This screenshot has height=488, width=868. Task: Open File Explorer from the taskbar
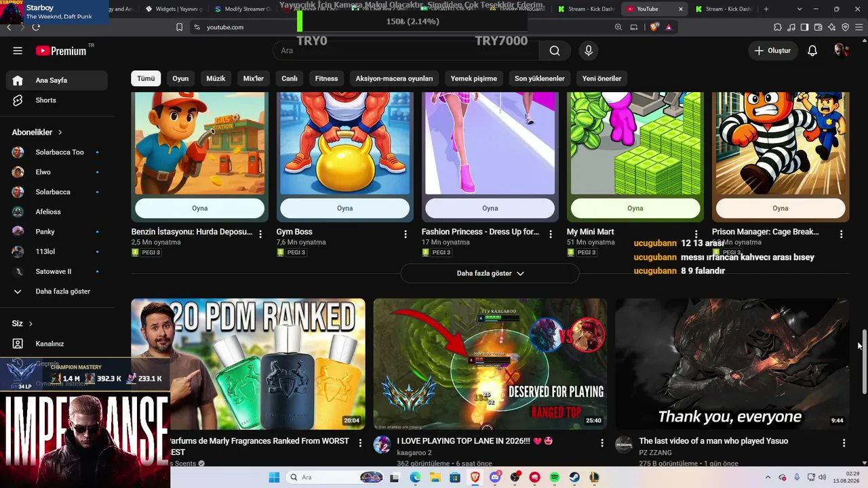pyautogui.click(x=435, y=477)
